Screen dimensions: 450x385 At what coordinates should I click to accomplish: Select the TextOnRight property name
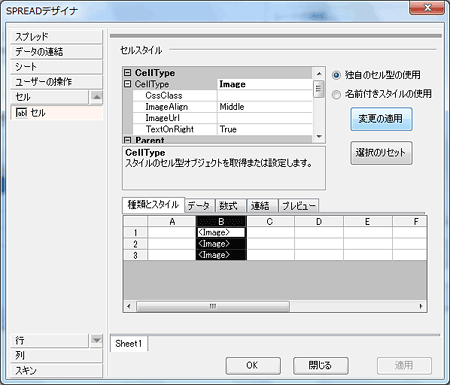click(170, 129)
